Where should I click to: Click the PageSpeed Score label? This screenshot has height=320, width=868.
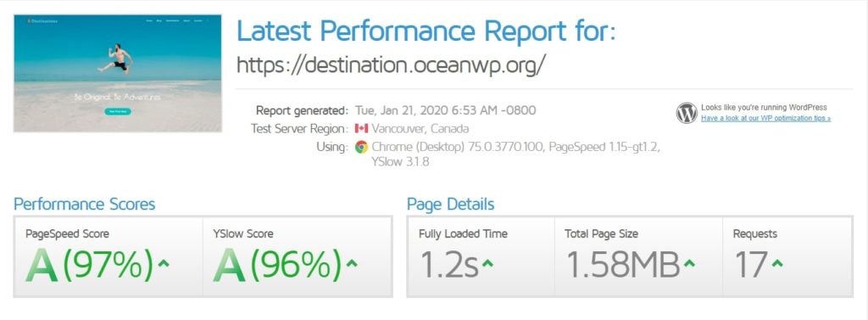click(x=67, y=234)
